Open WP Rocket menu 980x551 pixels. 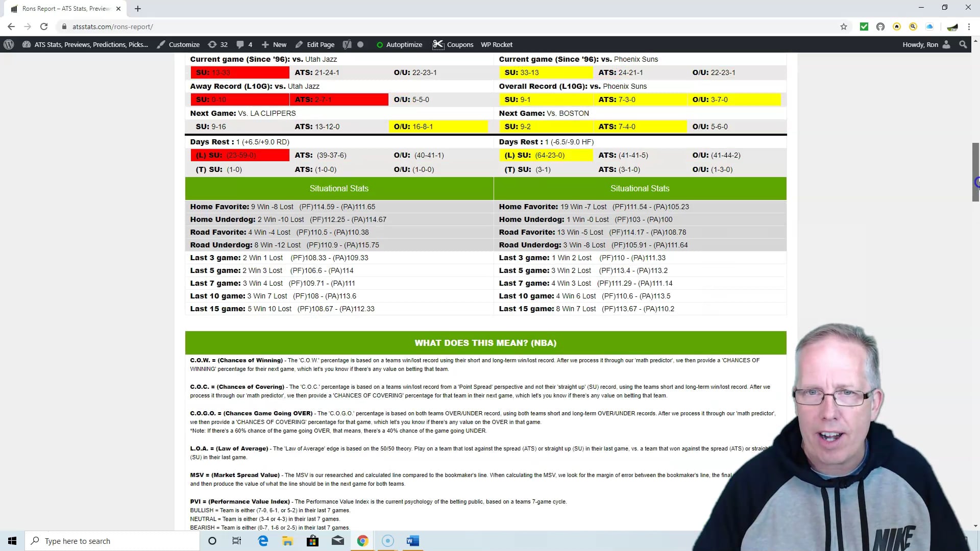click(496, 44)
